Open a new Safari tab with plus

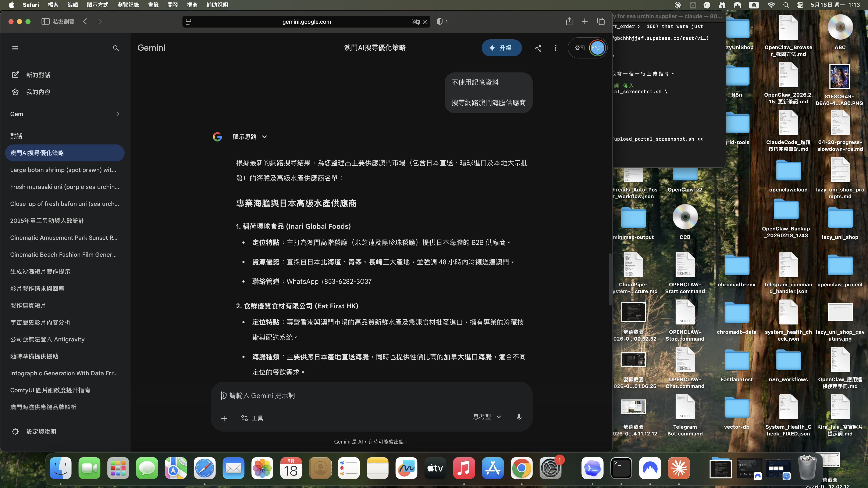coord(585,22)
